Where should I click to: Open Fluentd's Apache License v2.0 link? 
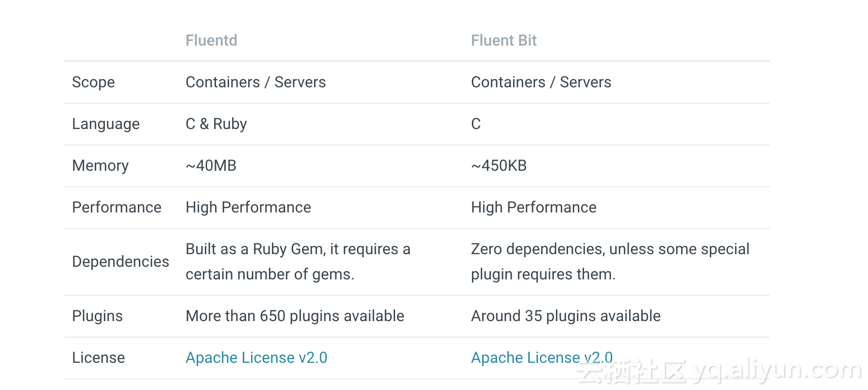(256, 357)
